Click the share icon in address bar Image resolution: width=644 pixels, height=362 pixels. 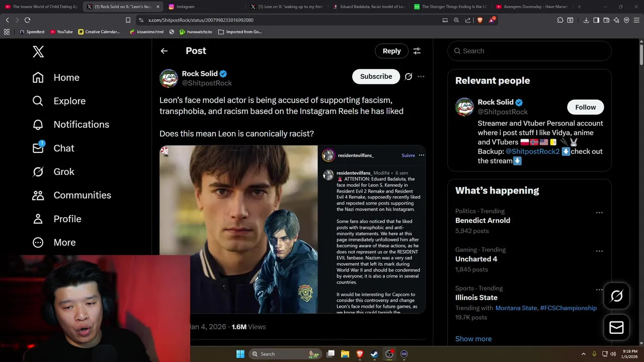click(x=468, y=20)
